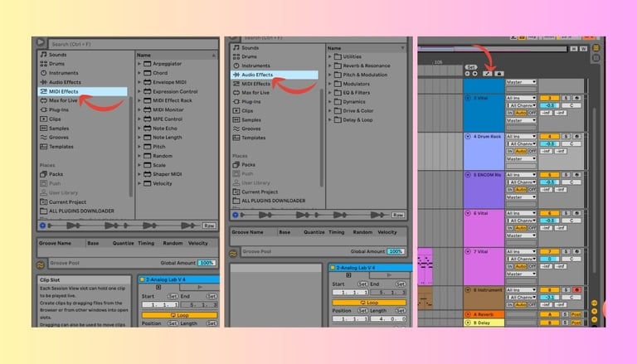The image size is (637, 364).
Task: Jump to the next locator with the right circle button
Action: click(x=474, y=74)
